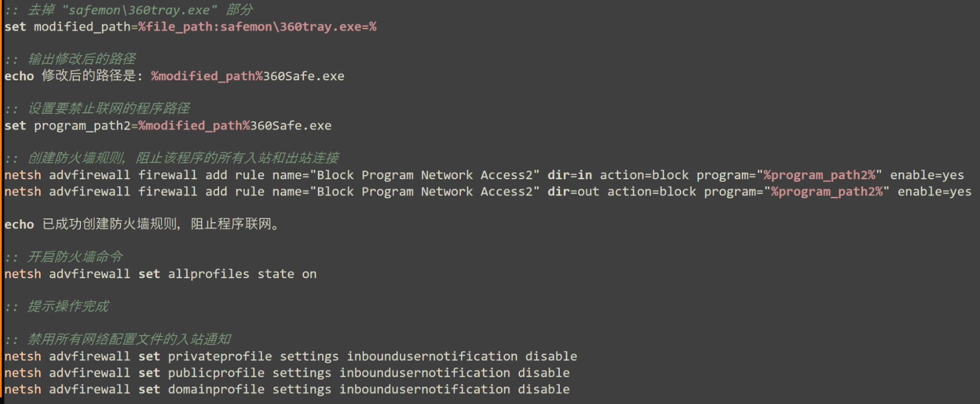Click 'allprofiles' in the netsh command
Screen dimensions: 980x404
tap(208, 274)
